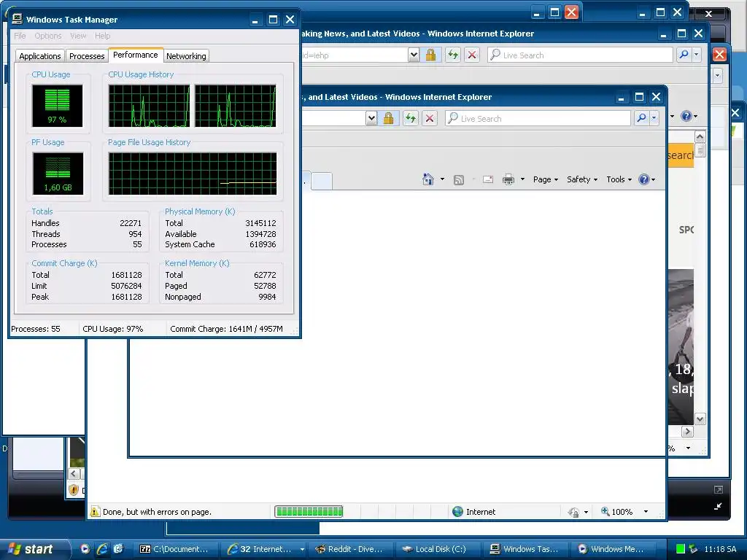747x560 pixels.
Task: Launch Internet Explorer from the quick launch bar
Action: [101, 548]
